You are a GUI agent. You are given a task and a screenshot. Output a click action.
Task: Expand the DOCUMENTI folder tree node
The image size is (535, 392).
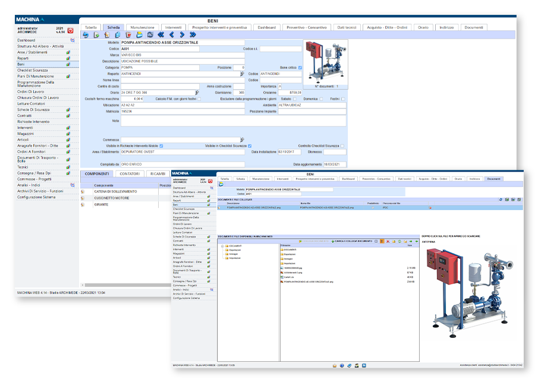pyautogui.click(x=222, y=246)
